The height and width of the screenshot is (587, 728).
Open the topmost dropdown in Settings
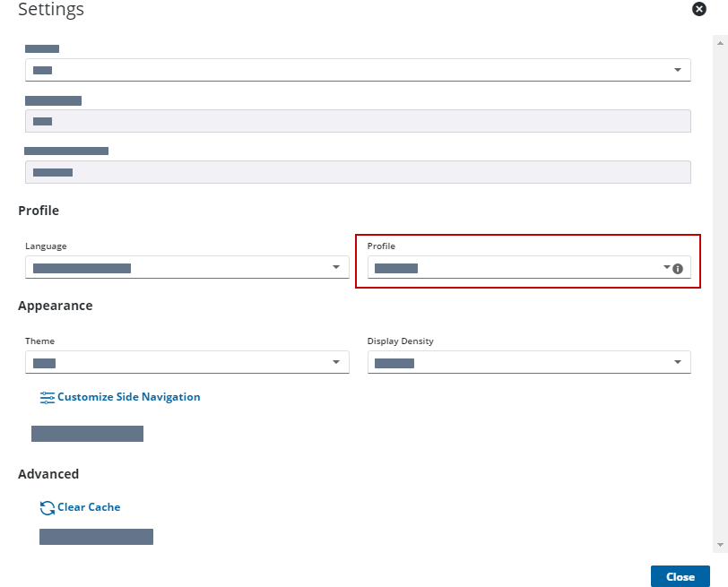tap(357, 70)
